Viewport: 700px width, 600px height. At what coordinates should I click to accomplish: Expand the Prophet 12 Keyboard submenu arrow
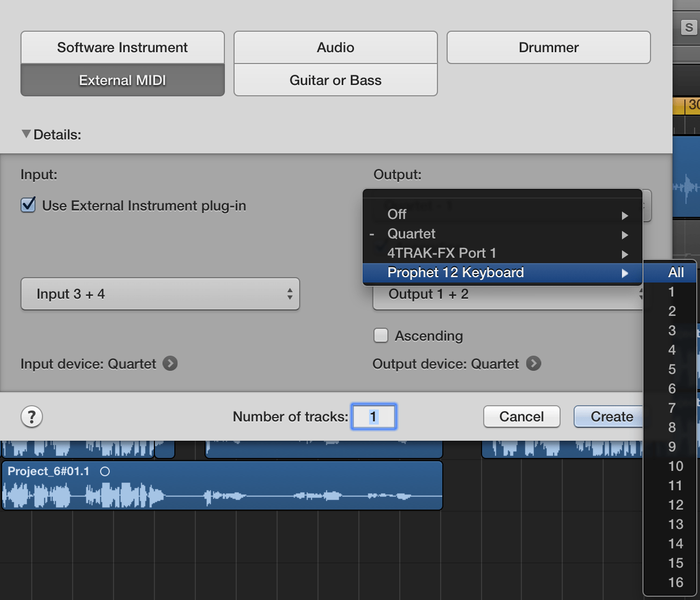[625, 273]
